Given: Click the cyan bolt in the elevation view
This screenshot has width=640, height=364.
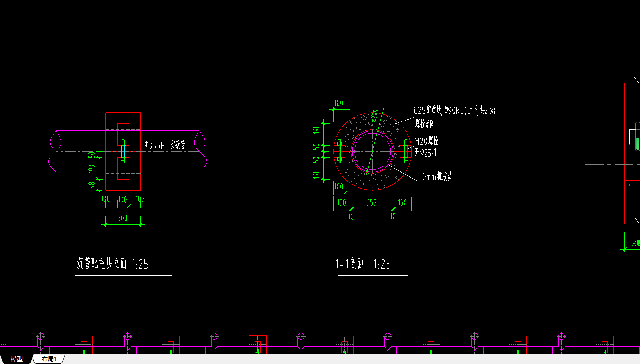Looking at the screenshot, I should point(123,151).
